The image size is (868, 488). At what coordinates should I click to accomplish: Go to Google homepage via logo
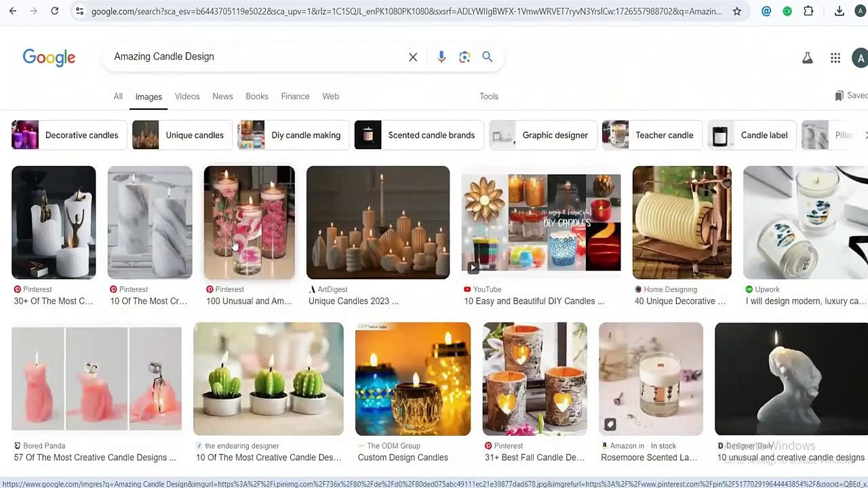[49, 58]
